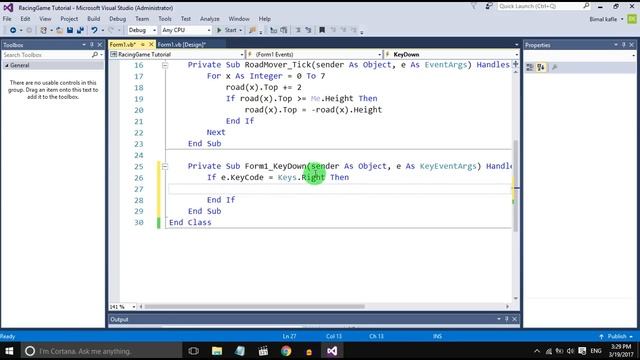Collapse the Form1_KeyDown sub outline

[x=165, y=166]
